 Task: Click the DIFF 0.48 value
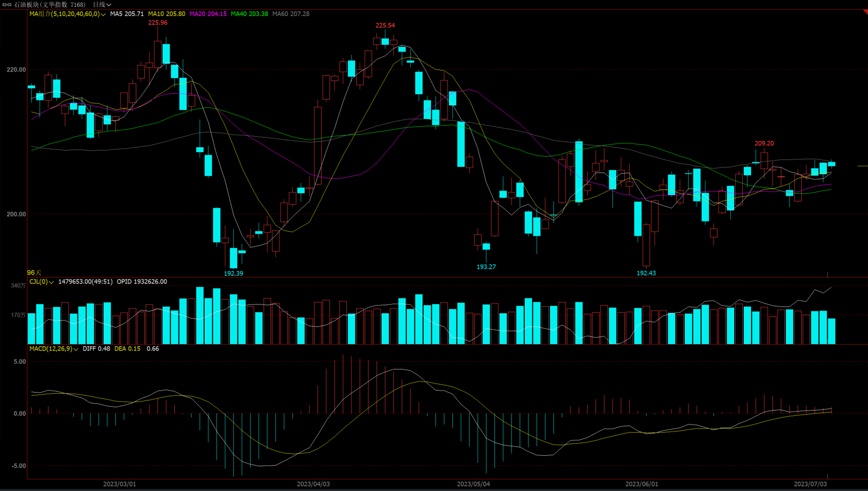[x=96, y=349]
